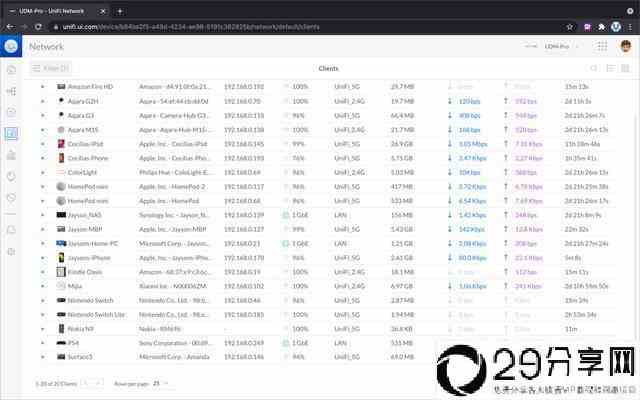
Task: Click the '1 GbE' cell in Jayson_NAS row
Action: coord(300,215)
